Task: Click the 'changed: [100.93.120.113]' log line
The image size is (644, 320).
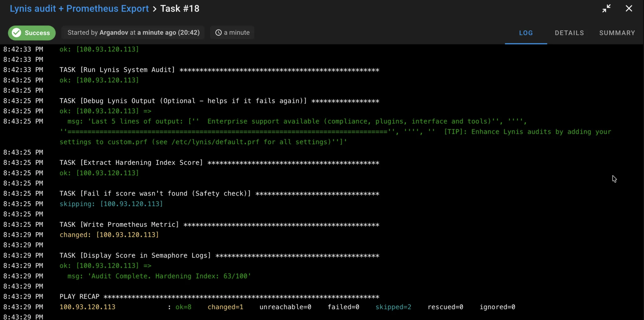Action: 109,235
